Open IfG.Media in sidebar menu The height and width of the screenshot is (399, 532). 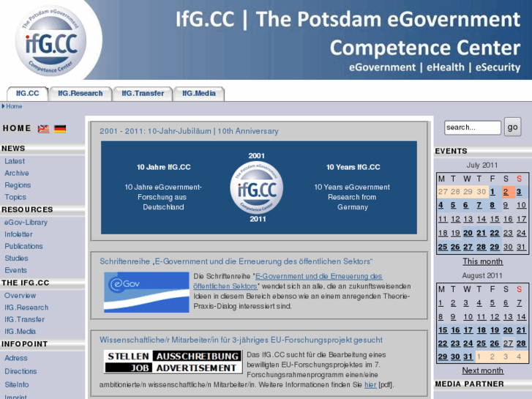click(x=20, y=332)
